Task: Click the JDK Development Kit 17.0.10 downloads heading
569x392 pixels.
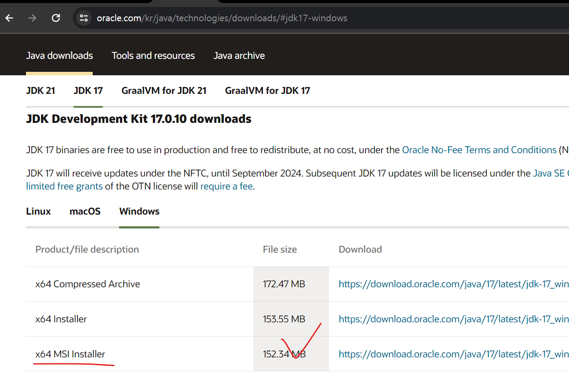Action: (139, 119)
